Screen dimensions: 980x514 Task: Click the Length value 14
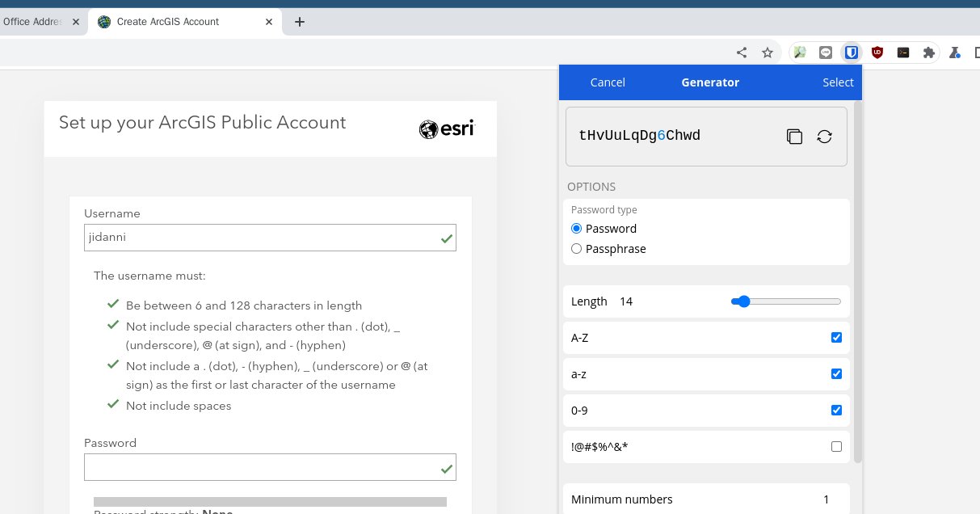click(626, 301)
